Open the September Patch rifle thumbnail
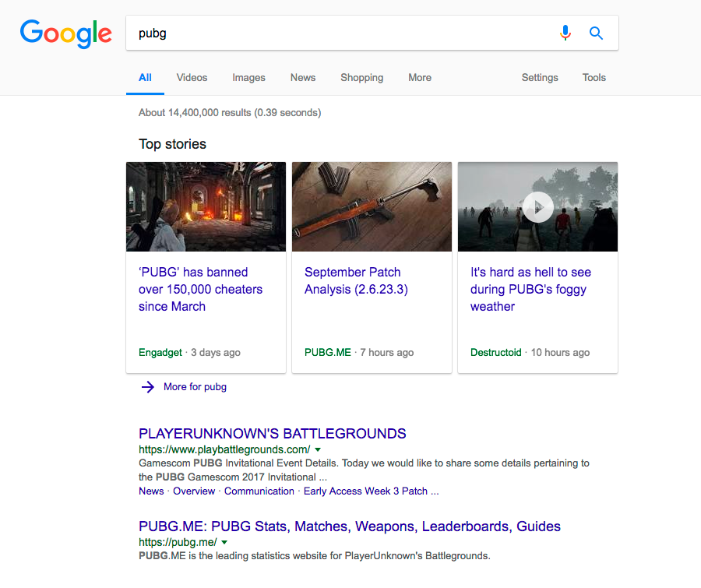This screenshot has width=701, height=588. coord(372,206)
